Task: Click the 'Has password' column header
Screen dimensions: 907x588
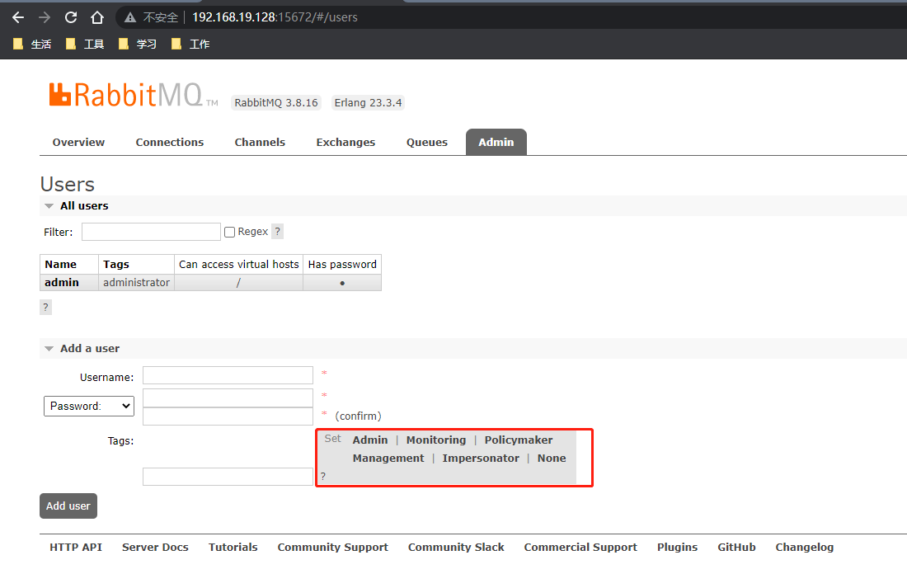Action: (x=342, y=265)
